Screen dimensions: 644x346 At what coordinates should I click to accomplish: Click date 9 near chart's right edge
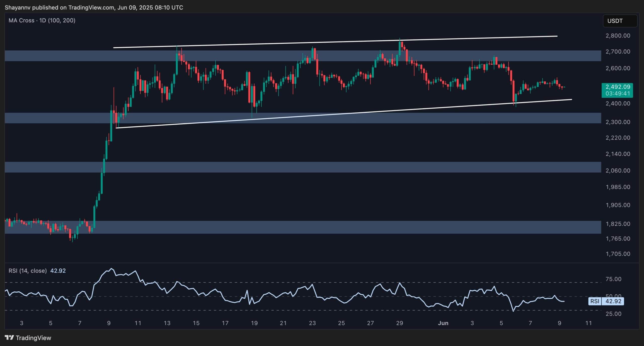point(559,323)
